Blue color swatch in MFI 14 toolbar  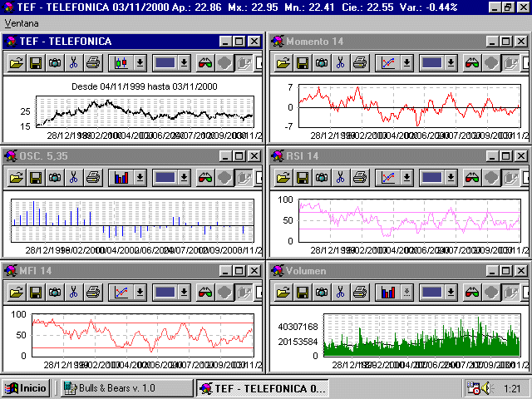pos(165,292)
